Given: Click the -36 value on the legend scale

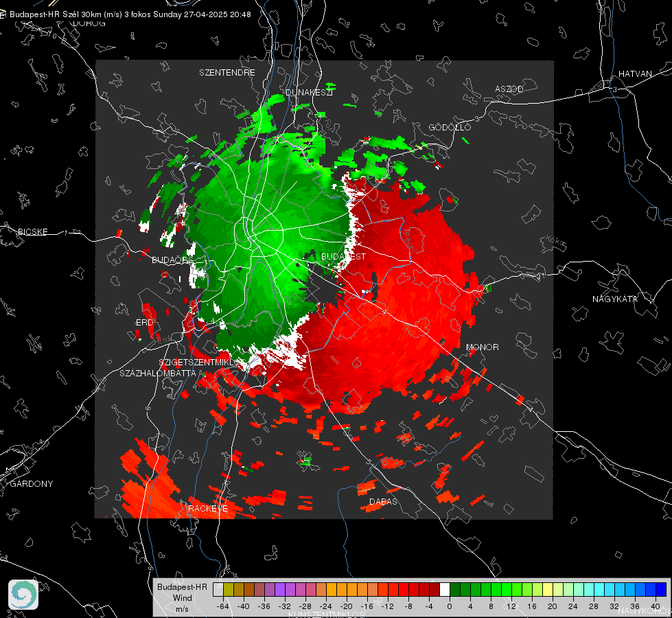Looking at the screenshot, I should [264, 606].
